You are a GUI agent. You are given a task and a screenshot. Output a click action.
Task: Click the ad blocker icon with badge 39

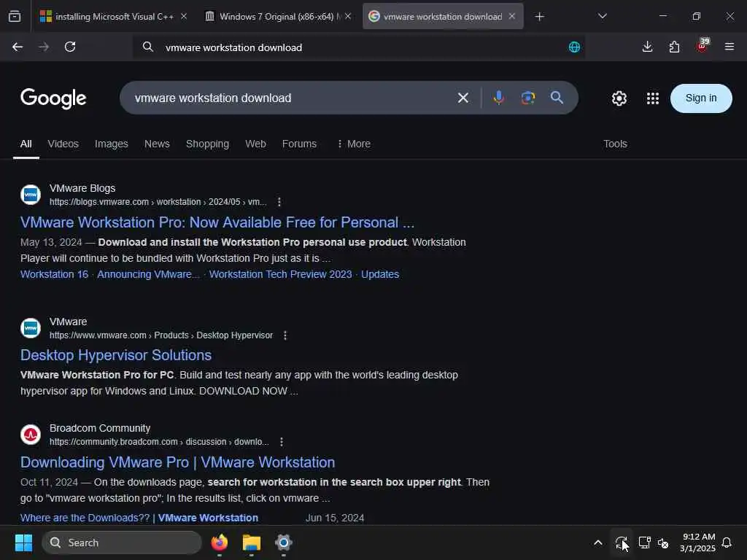tap(703, 46)
